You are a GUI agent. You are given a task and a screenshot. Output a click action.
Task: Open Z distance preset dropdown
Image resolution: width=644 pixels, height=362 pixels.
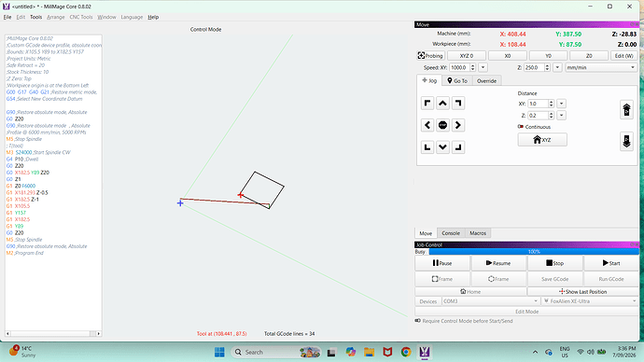click(562, 116)
